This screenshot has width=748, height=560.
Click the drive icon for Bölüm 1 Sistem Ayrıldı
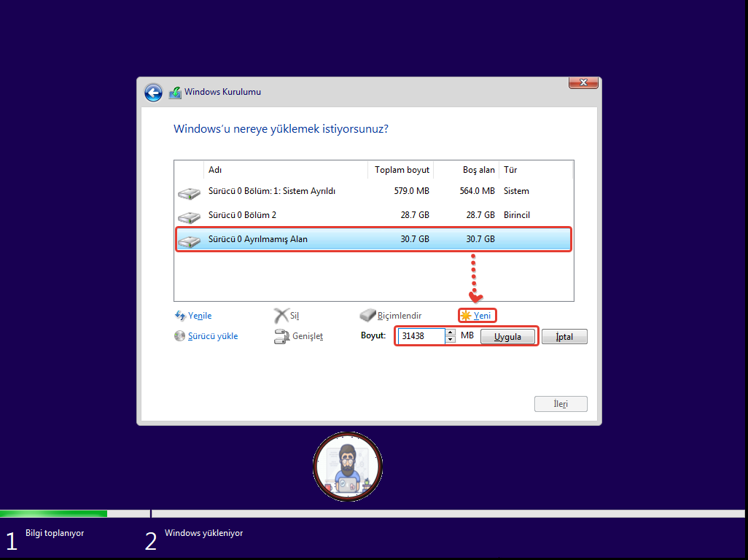pyautogui.click(x=189, y=193)
